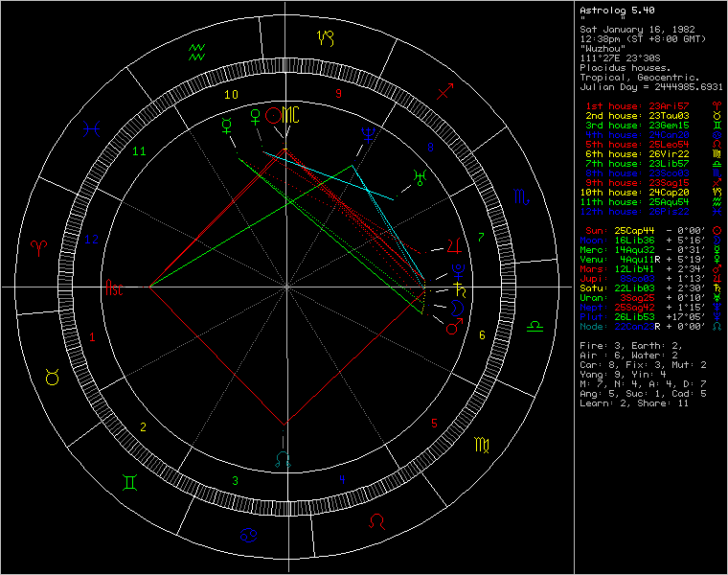Click the yellow house number 10
This screenshot has height=575, width=728.
tap(231, 95)
